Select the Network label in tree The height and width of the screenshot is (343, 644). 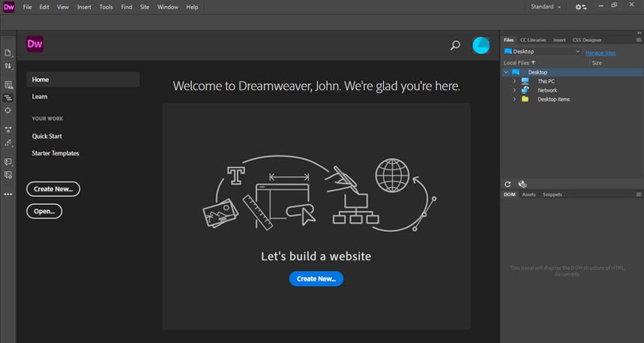click(547, 90)
